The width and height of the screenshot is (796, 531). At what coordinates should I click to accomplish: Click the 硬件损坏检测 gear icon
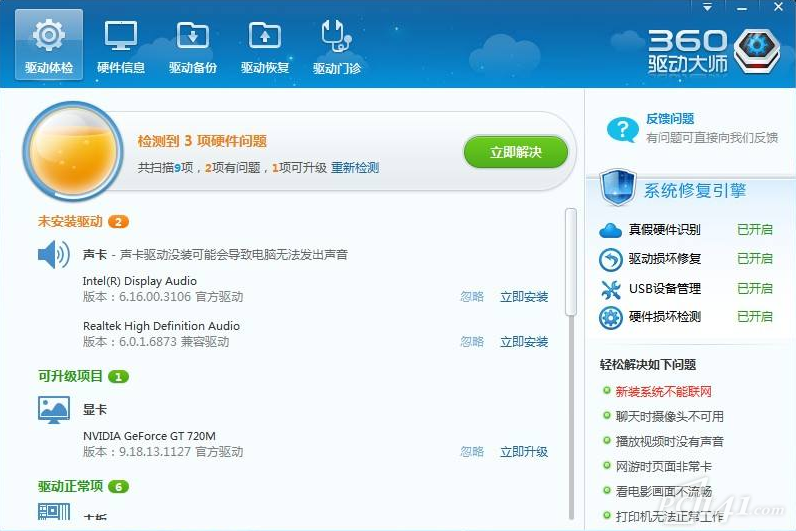pos(610,318)
